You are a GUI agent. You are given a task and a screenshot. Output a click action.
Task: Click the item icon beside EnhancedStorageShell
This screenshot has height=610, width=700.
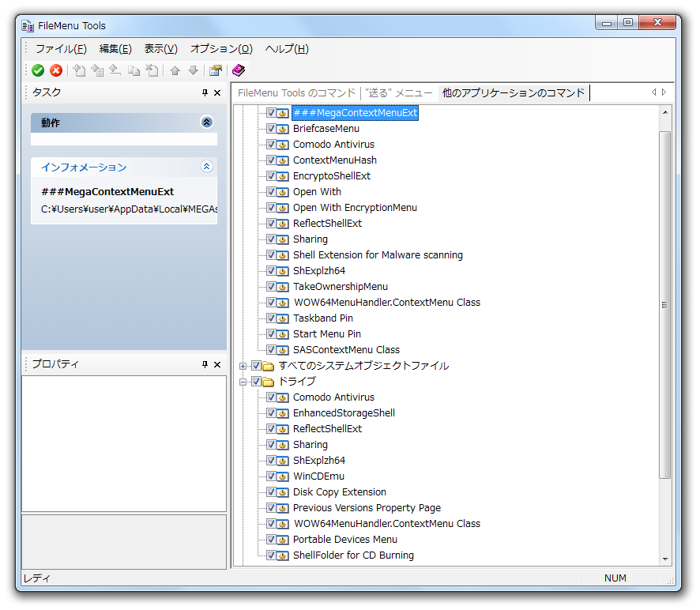(x=283, y=413)
